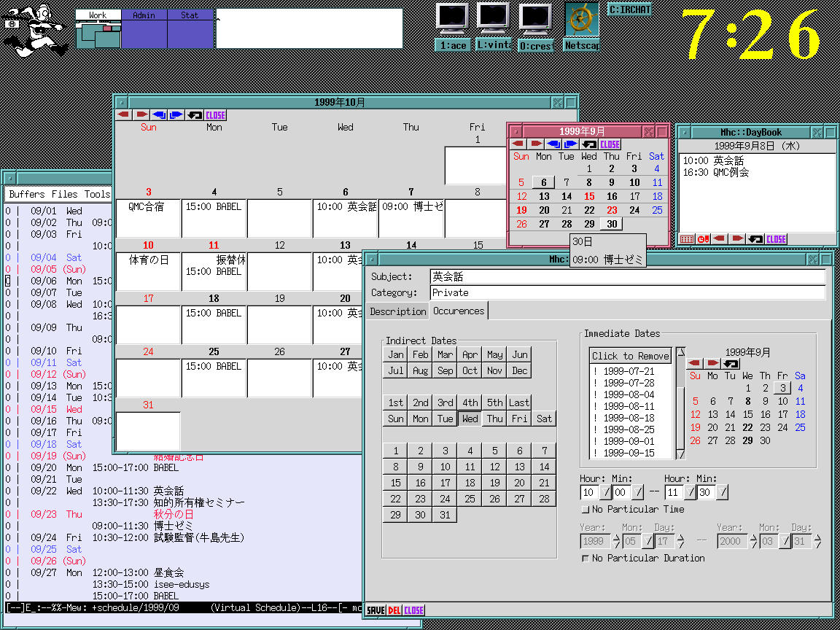Click the running mailman desktop icon
Image resolution: width=840 pixels, height=630 pixels.
pos(36,30)
